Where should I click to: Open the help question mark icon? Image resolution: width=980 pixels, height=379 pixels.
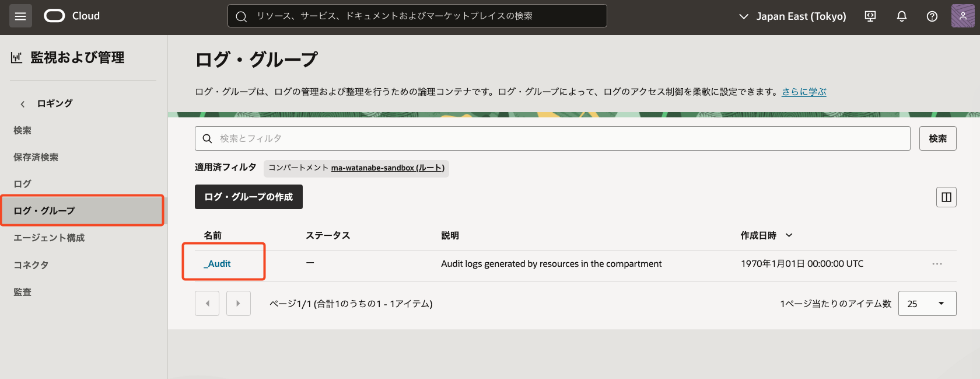pos(932,16)
